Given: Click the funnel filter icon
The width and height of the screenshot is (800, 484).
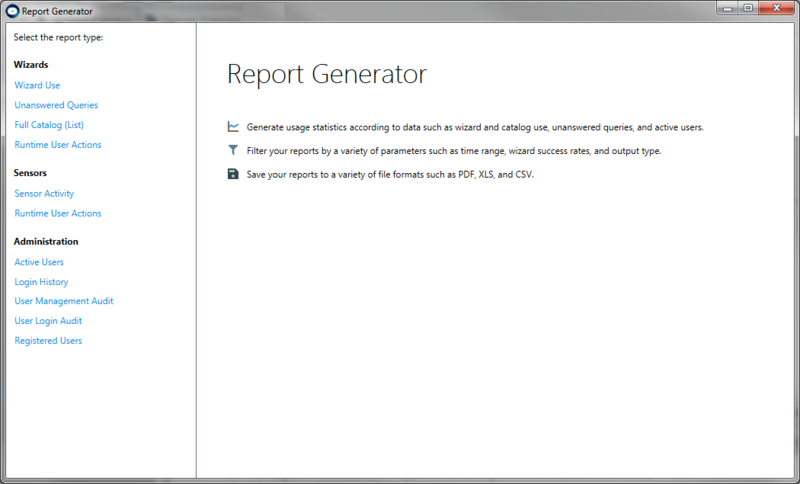Looking at the screenshot, I should [x=233, y=150].
